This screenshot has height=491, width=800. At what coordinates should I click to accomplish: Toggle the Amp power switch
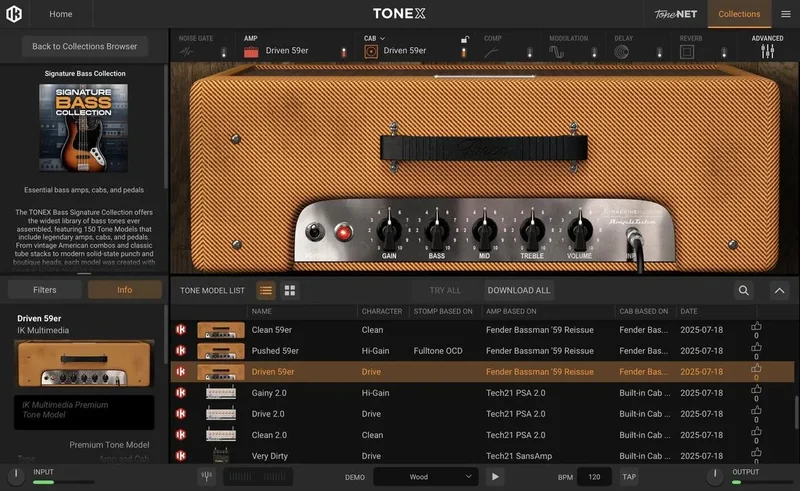[x=343, y=52]
